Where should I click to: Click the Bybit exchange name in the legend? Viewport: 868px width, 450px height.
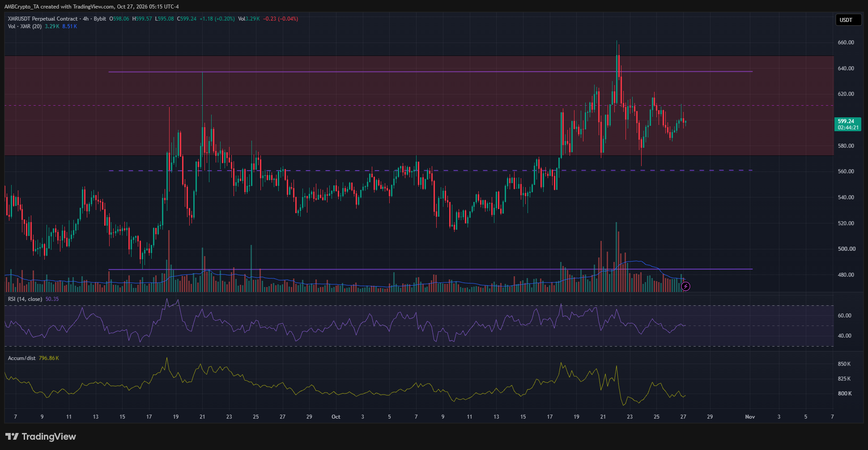[100, 19]
